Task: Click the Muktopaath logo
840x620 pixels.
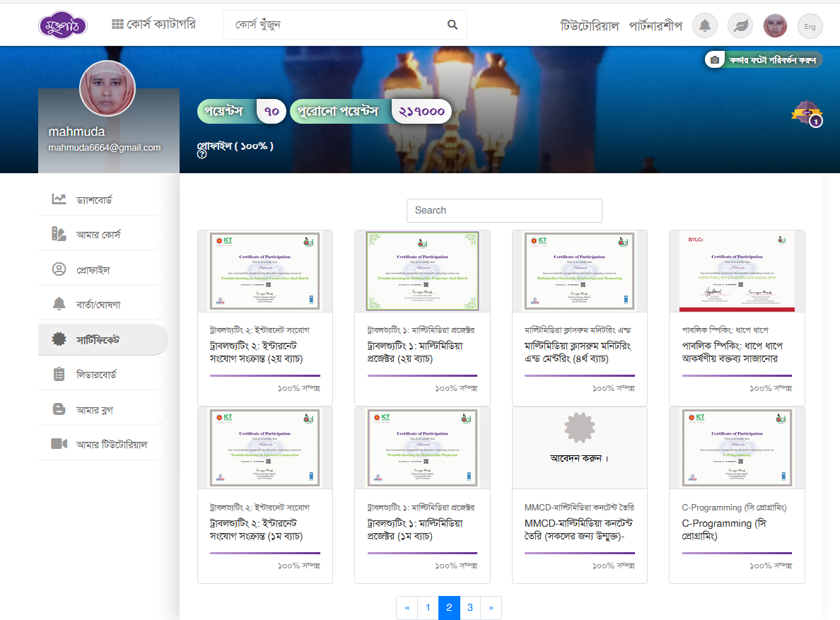Action: (x=63, y=25)
